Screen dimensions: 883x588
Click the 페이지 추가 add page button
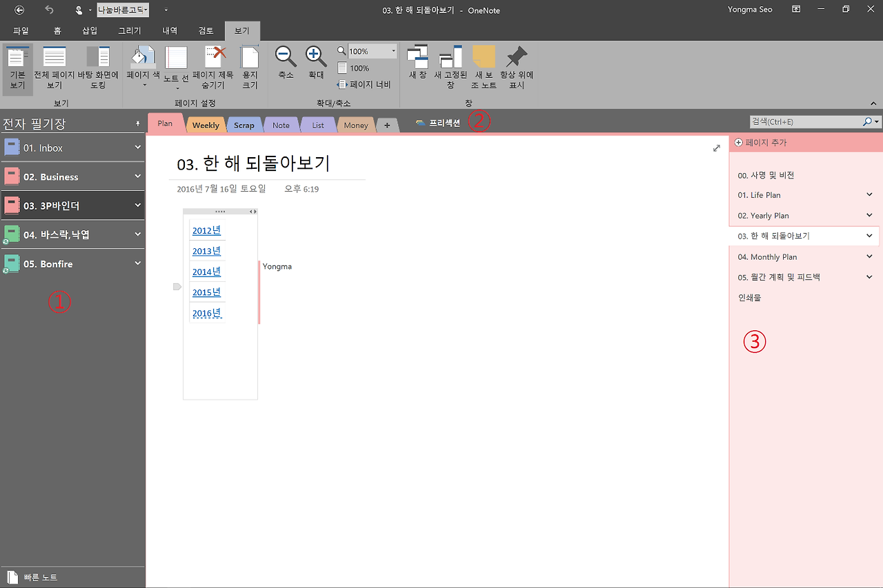coord(761,143)
